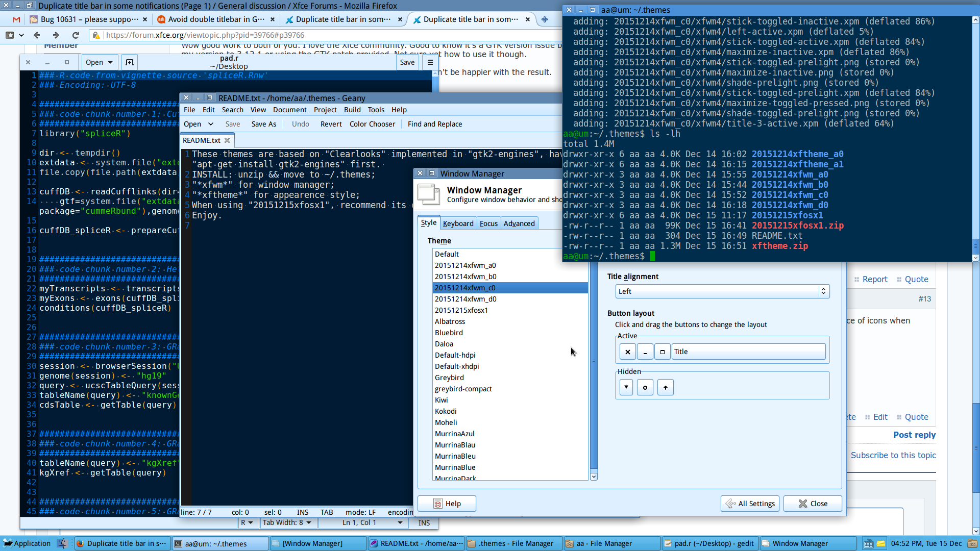Reload the Xfce forum page
The width and height of the screenshot is (980, 551).
pos(76,35)
